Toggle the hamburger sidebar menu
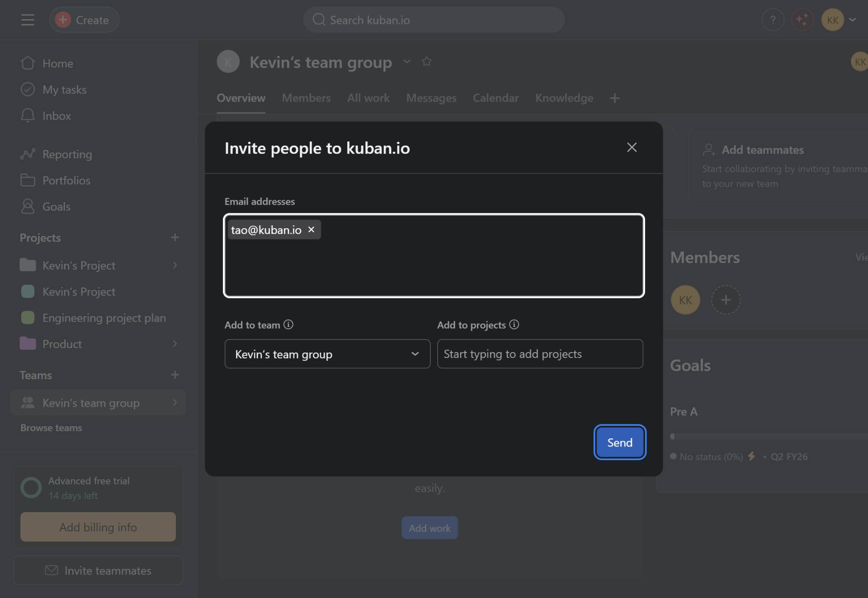This screenshot has height=598, width=868. pyautogui.click(x=28, y=20)
